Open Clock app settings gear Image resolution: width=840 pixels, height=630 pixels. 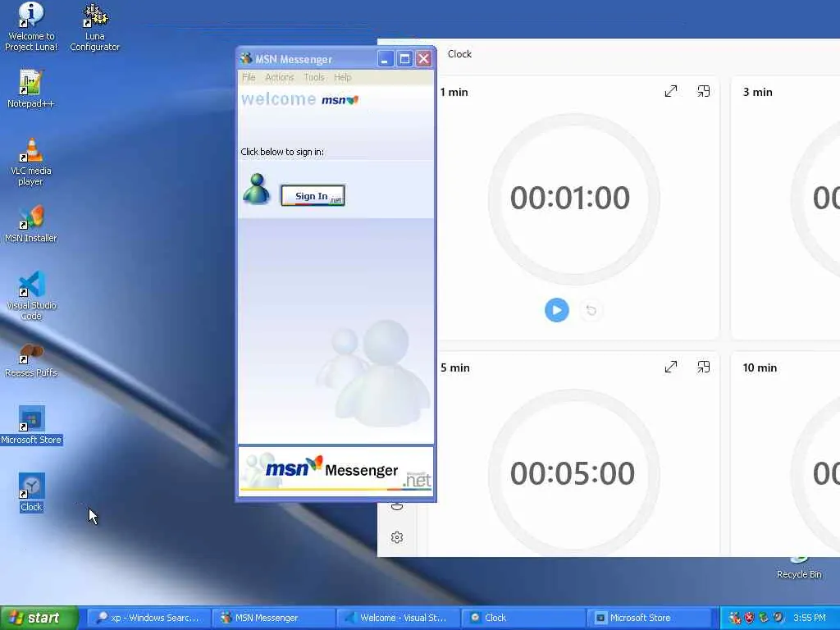397,537
